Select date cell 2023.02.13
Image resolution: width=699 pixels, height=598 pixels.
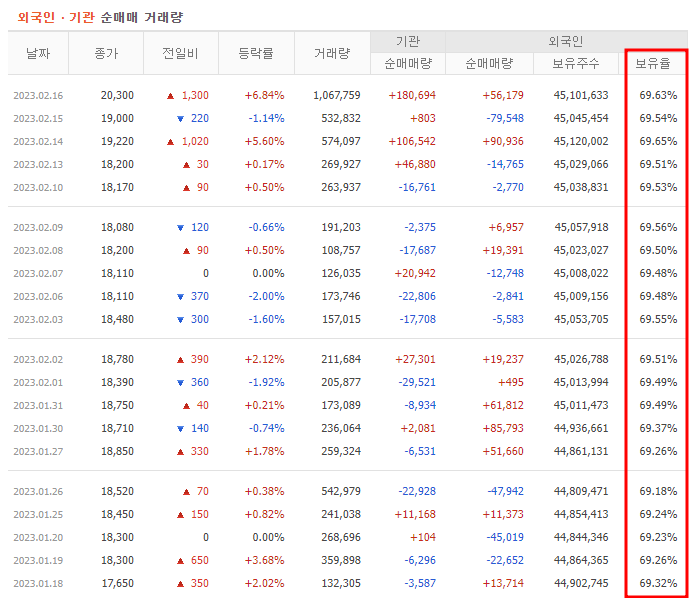tap(38, 165)
